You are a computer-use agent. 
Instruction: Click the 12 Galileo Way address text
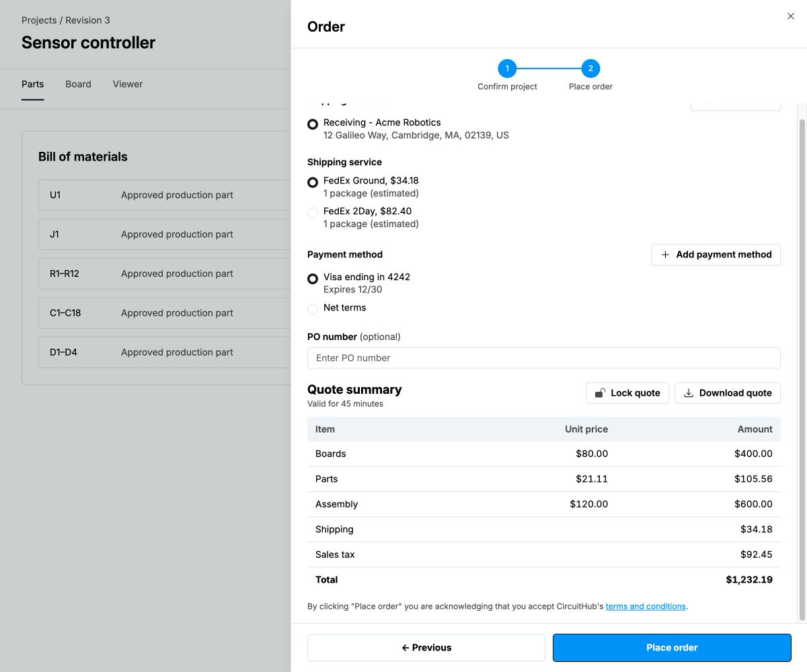(x=416, y=135)
